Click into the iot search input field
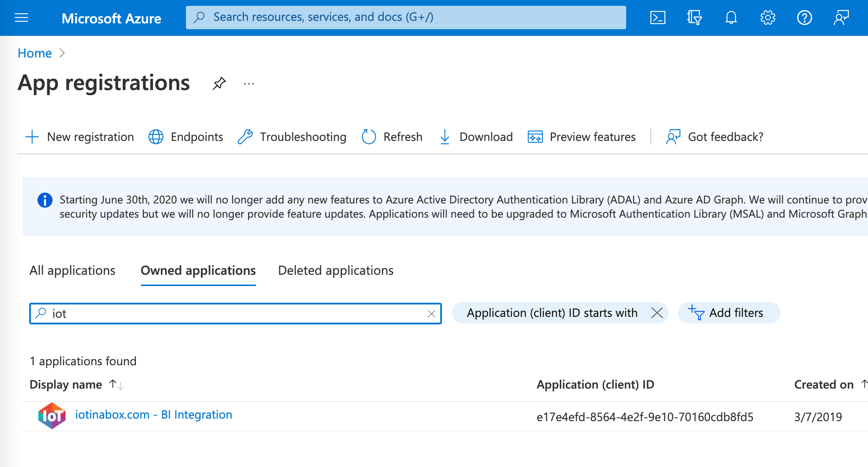This screenshot has height=467, width=868. coord(236,313)
